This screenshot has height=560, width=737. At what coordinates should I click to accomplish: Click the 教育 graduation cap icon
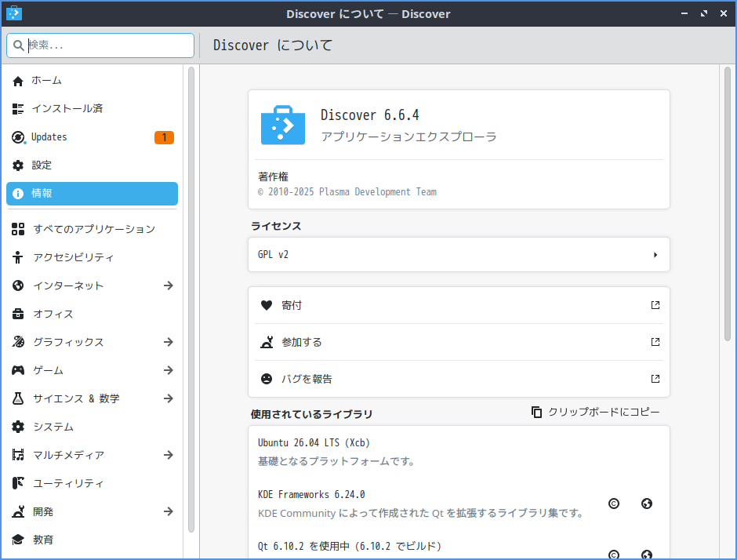tap(18, 540)
